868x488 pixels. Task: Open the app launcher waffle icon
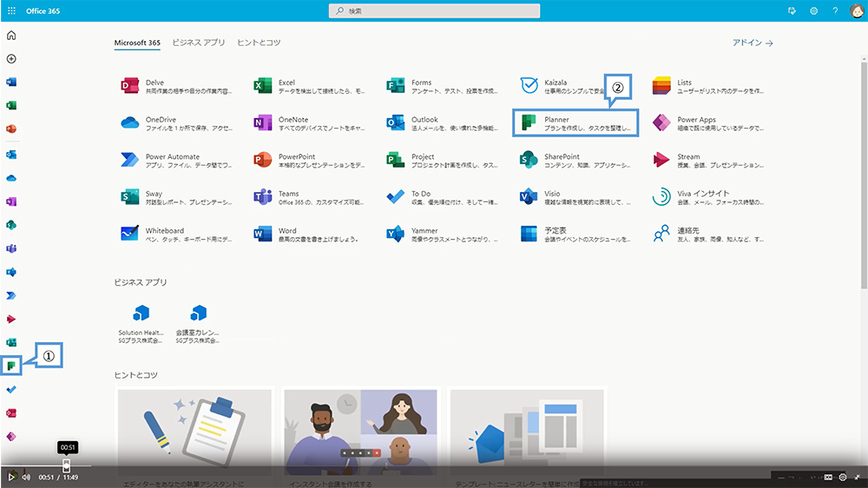(11, 10)
